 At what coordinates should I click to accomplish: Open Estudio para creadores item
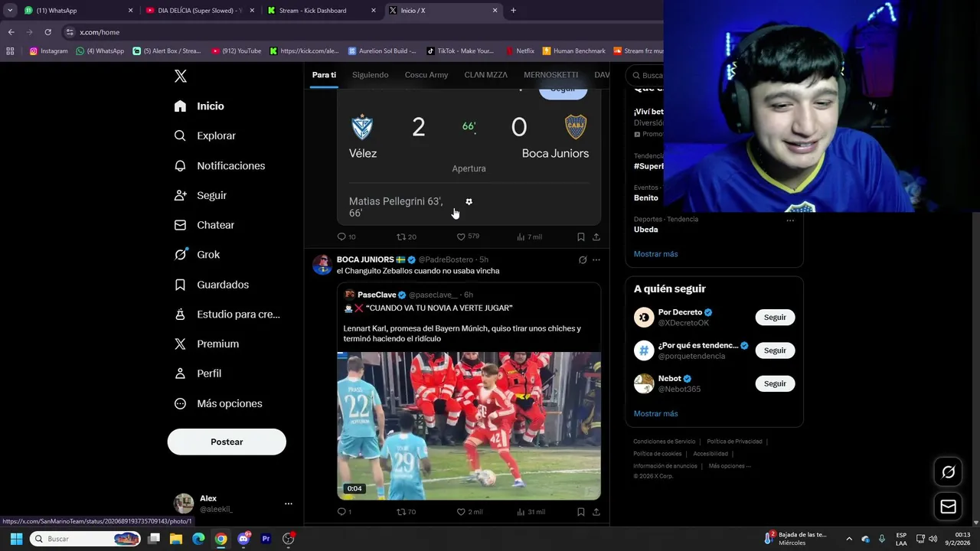[x=227, y=314]
